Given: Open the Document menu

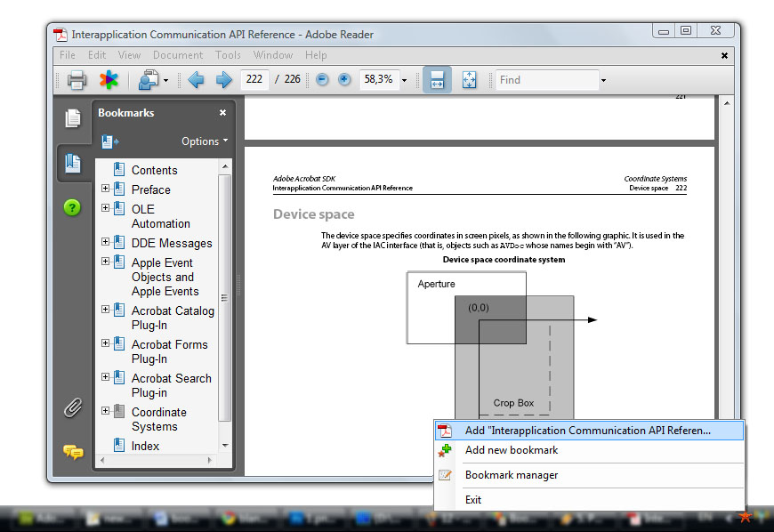Looking at the screenshot, I should 178,55.
